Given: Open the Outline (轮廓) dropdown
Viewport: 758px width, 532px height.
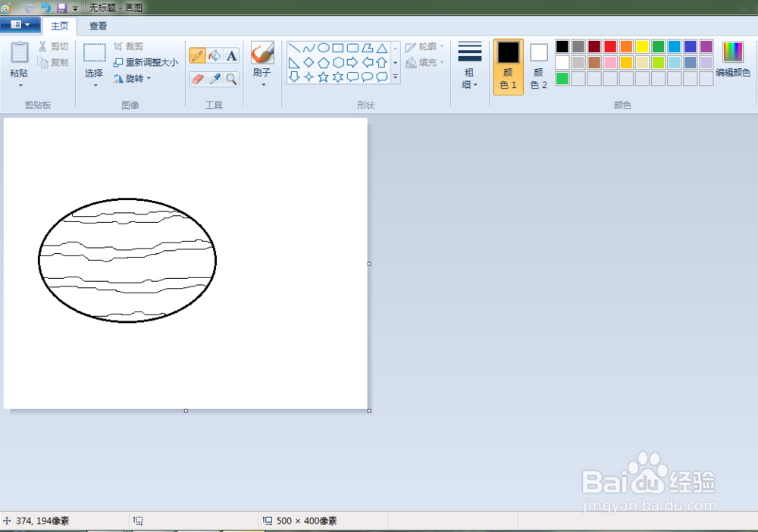Looking at the screenshot, I should (x=424, y=46).
